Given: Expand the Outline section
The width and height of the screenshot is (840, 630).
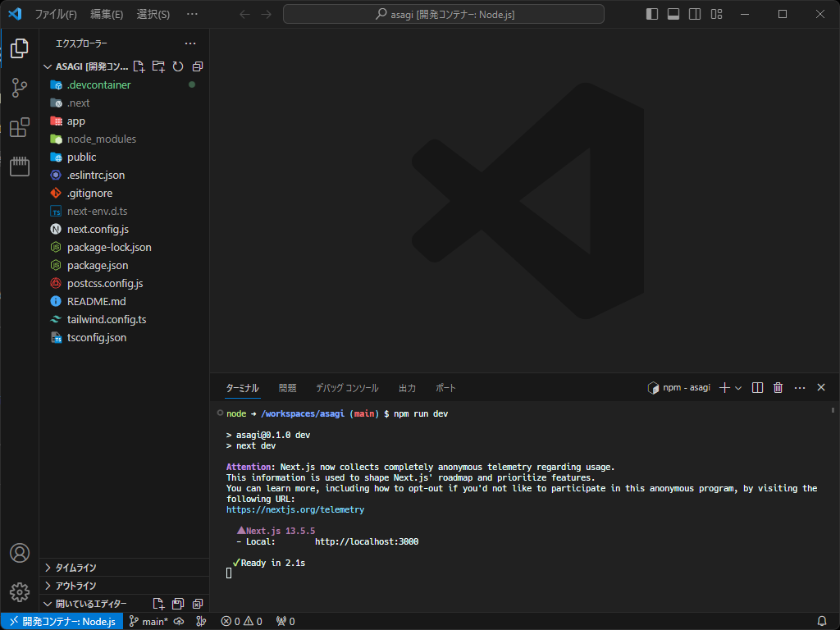Looking at the screenshot, I should point(125,586).
